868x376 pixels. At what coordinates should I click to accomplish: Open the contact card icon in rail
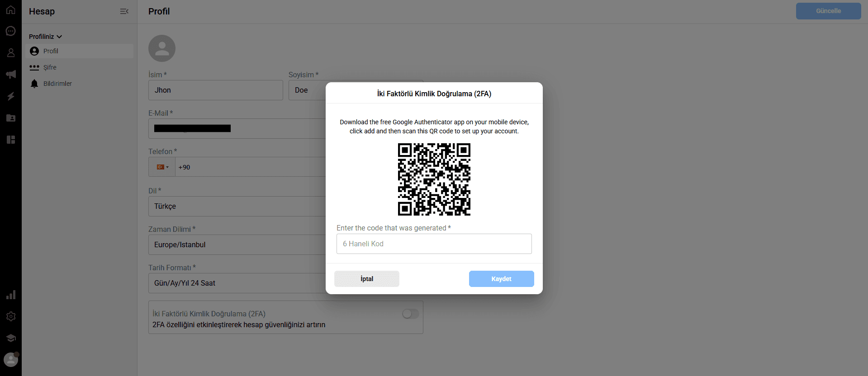click(x=11, y=118)
